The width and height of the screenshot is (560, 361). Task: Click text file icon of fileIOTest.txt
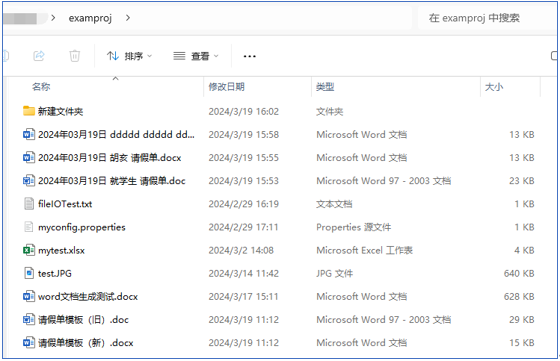point(29,204)
